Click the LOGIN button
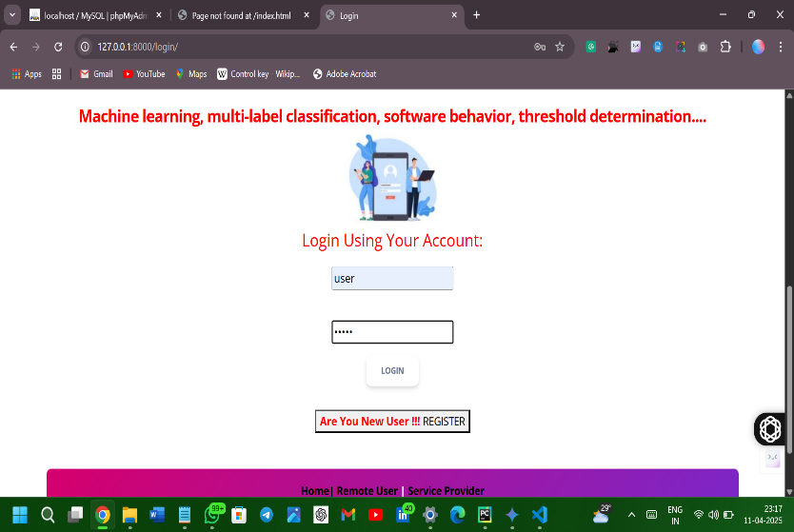Screen dimensions: 794x532 click(x=392, y=371)
